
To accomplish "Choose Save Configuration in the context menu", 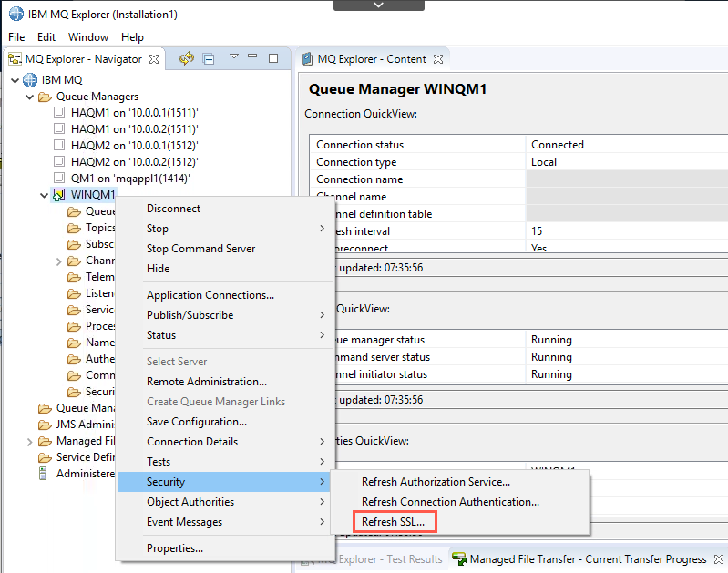I will [197, 421].
